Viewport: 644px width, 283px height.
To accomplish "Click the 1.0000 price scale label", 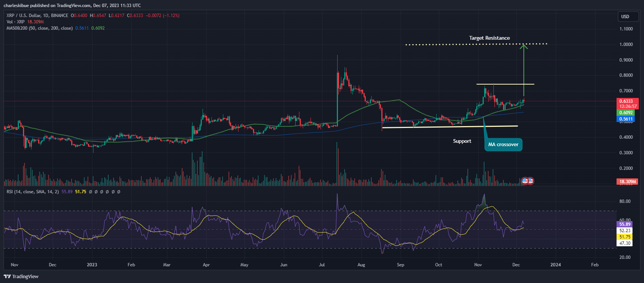I will (x=626, y=44).
